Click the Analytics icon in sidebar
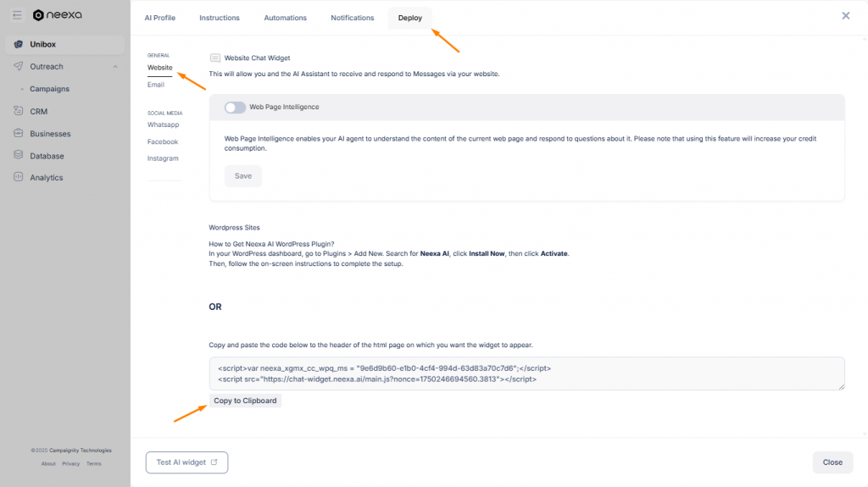This screenshot has width=868, height=487. point(19,178)
